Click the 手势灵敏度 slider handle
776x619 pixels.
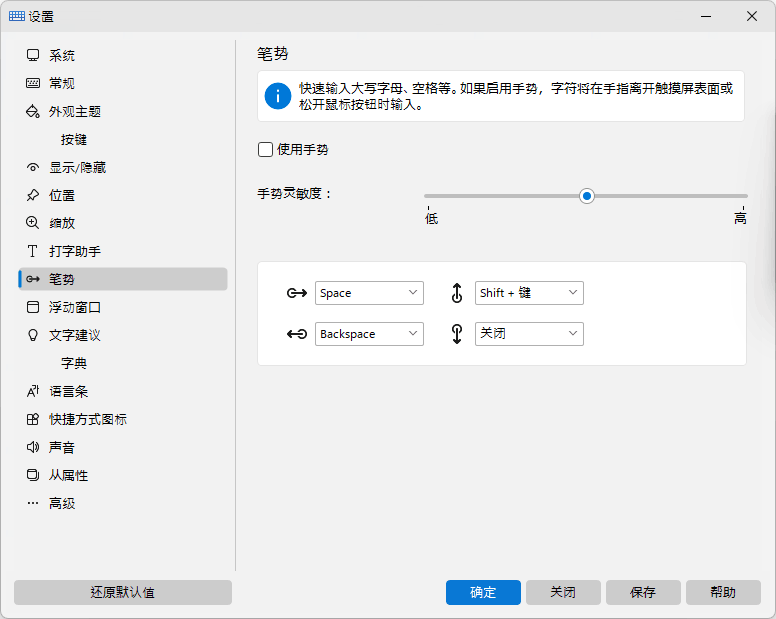[x=586, y=196]
